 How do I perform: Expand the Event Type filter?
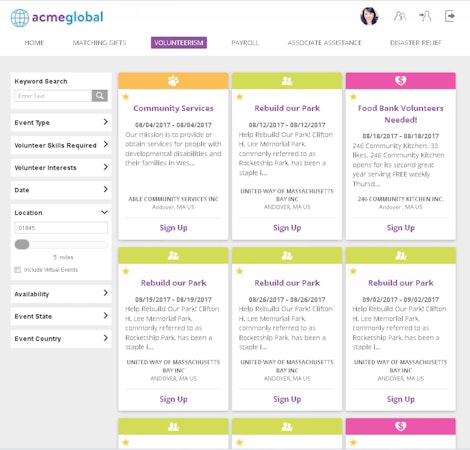(x=61, y=122)
